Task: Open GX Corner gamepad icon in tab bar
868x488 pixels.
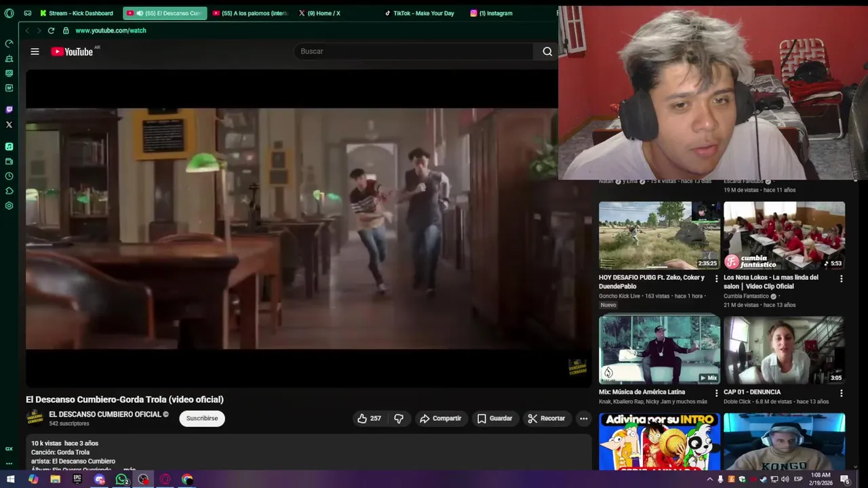Action: 28,13
